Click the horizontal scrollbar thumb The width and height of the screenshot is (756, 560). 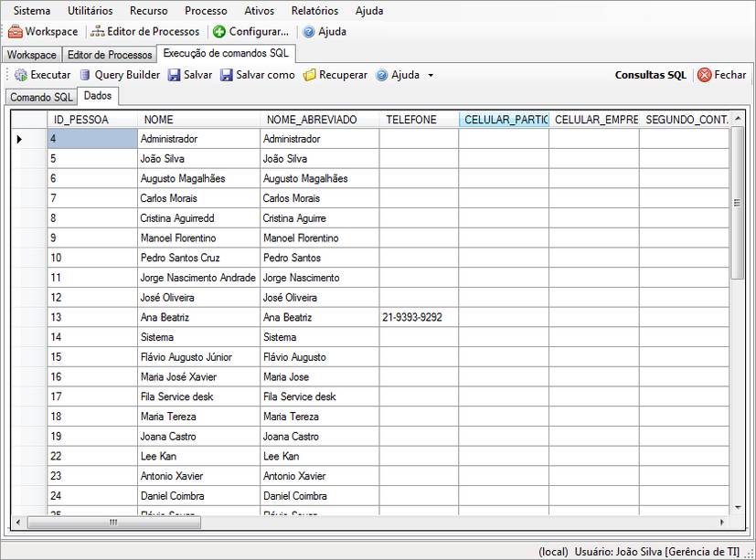[x=113, y=522]
